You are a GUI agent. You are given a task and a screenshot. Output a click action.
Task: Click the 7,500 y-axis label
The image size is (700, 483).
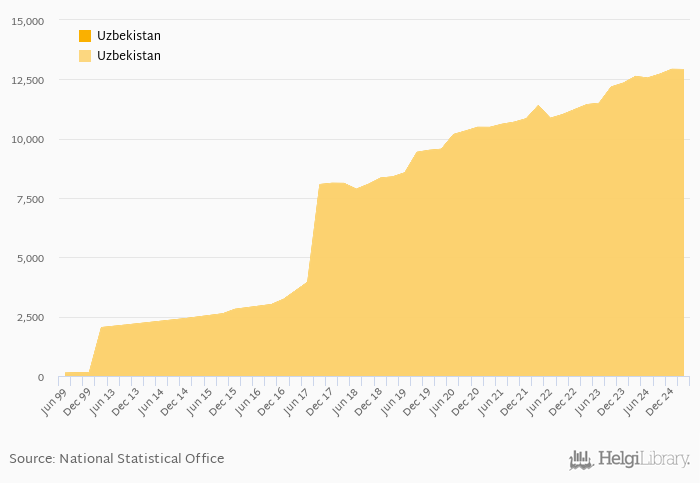click(x=28, y=199)
